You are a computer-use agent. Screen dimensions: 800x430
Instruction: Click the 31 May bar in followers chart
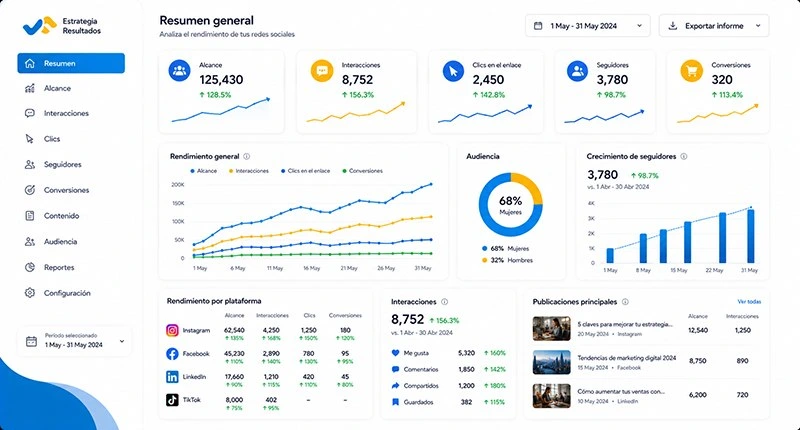point(751,236)
